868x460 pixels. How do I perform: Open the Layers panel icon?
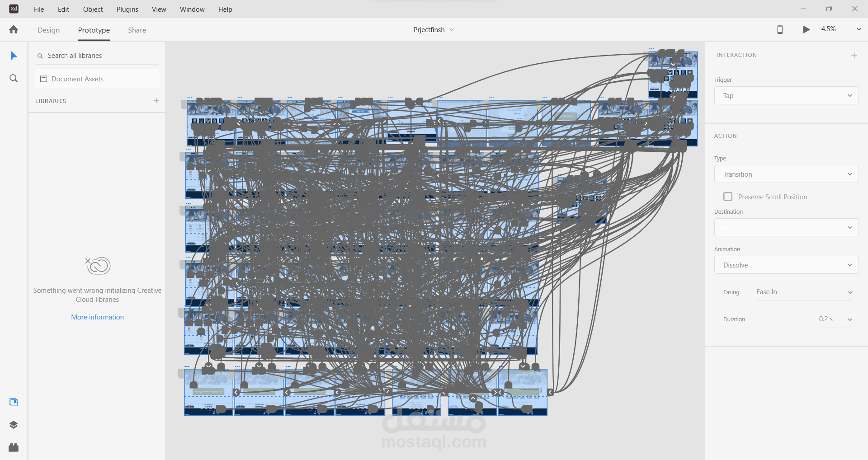(x=14, y=425)
